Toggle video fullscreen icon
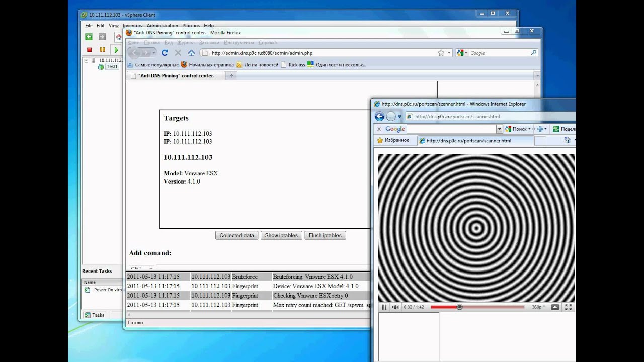Viewport: 644px width, 362px height. pyautogui.click(x=568, y=307)
